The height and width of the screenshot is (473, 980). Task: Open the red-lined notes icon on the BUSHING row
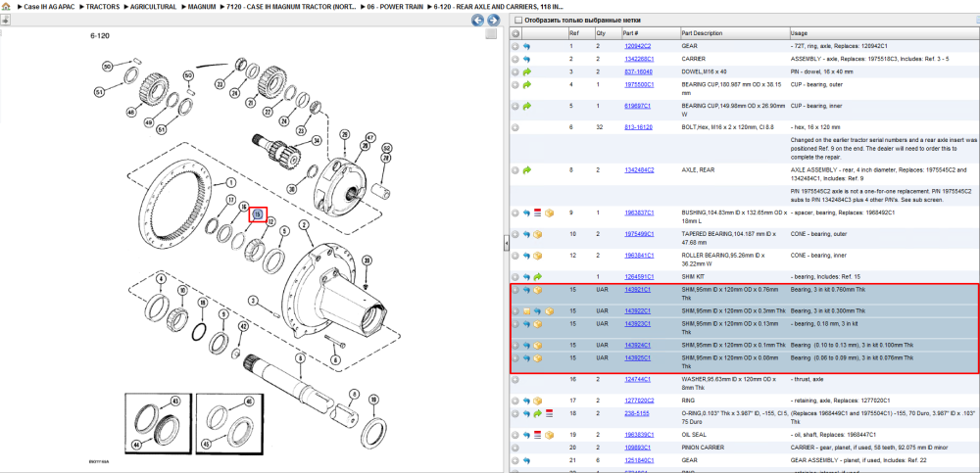(x=537, y=213)
